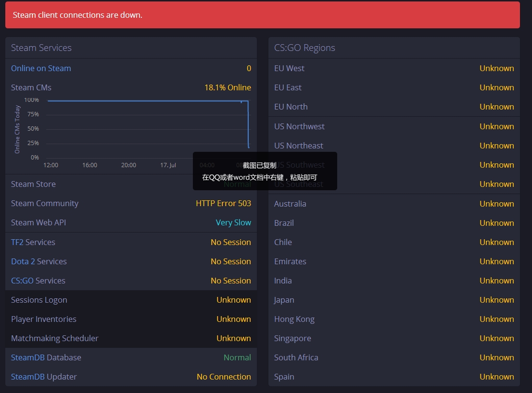
Task: Click the Chile region label
Action: (x=283, y=242)
